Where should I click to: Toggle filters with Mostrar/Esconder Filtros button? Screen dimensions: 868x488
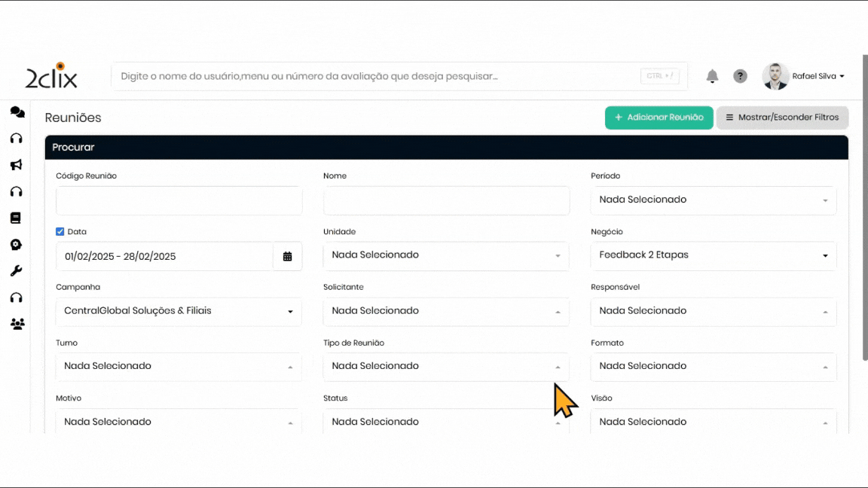(x=782, y=117)
